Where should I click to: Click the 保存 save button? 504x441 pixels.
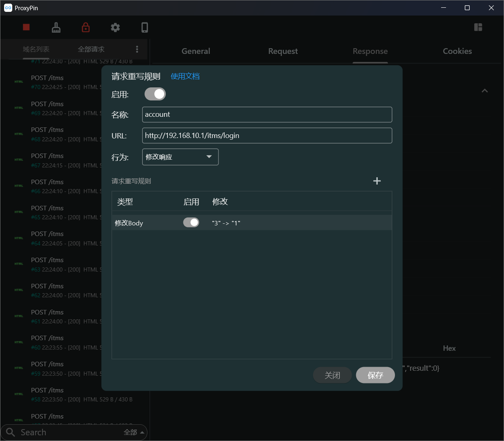point(375,375)
